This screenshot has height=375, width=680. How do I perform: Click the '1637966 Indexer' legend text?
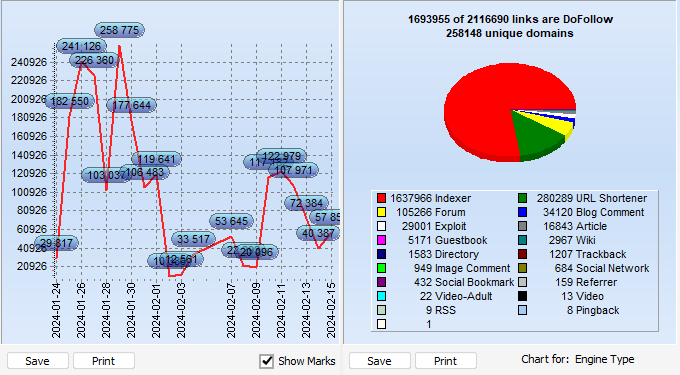(x=430, y=198)
